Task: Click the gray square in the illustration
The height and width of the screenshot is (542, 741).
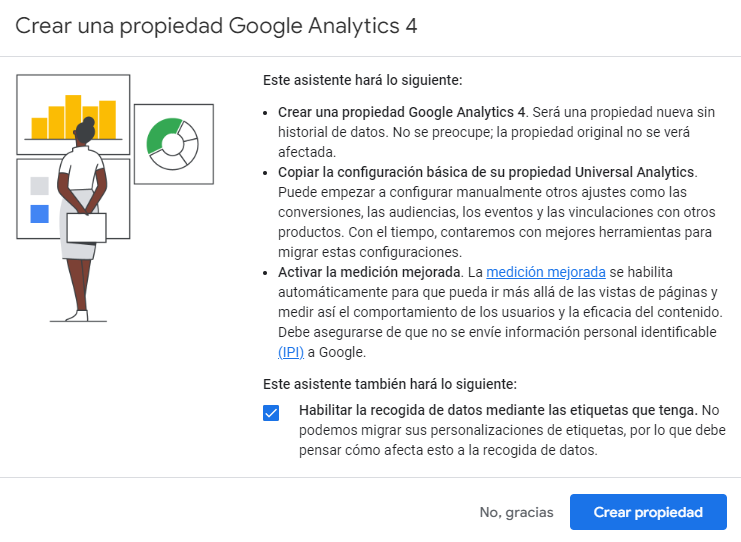Action: (40, 186)
